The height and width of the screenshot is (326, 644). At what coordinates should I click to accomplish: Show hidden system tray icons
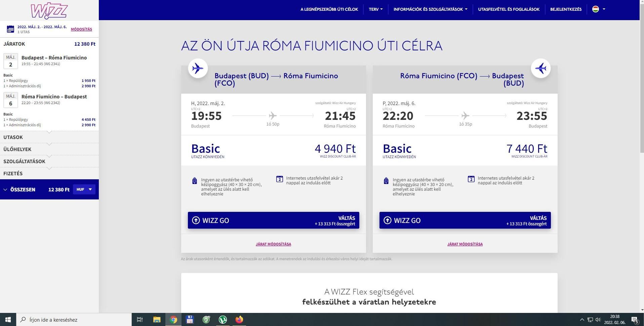(582, 320)
